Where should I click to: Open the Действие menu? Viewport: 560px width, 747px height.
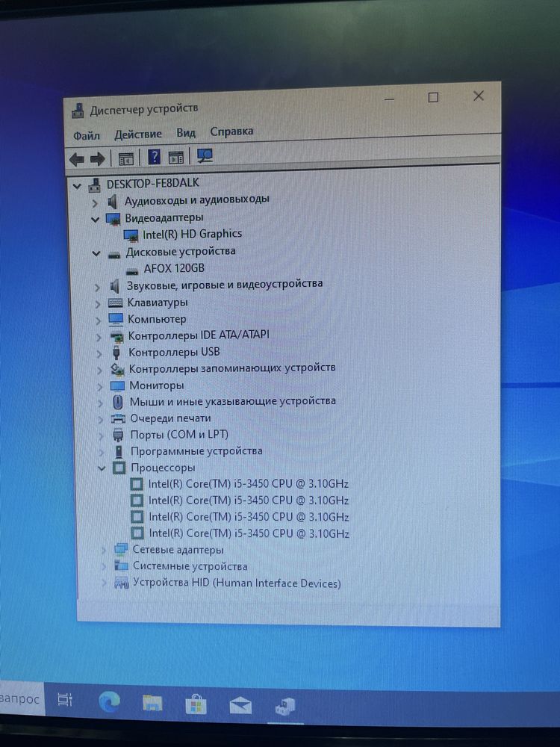point(137,134)
